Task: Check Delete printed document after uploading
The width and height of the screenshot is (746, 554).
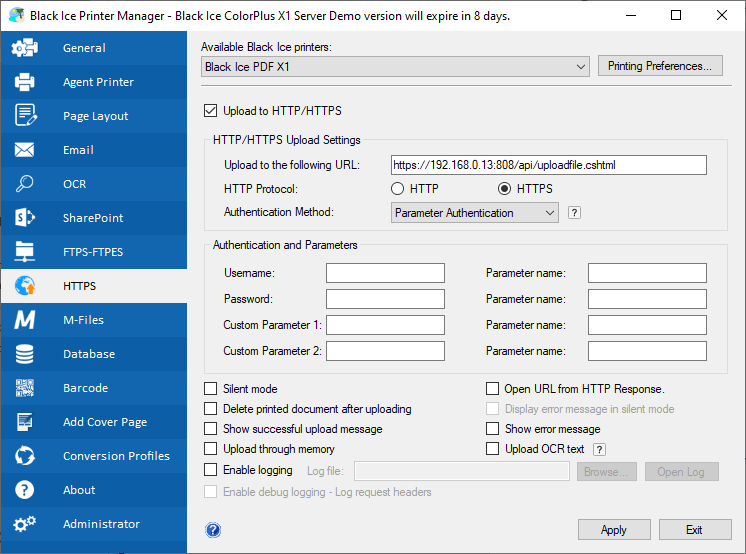Action: 210,409
